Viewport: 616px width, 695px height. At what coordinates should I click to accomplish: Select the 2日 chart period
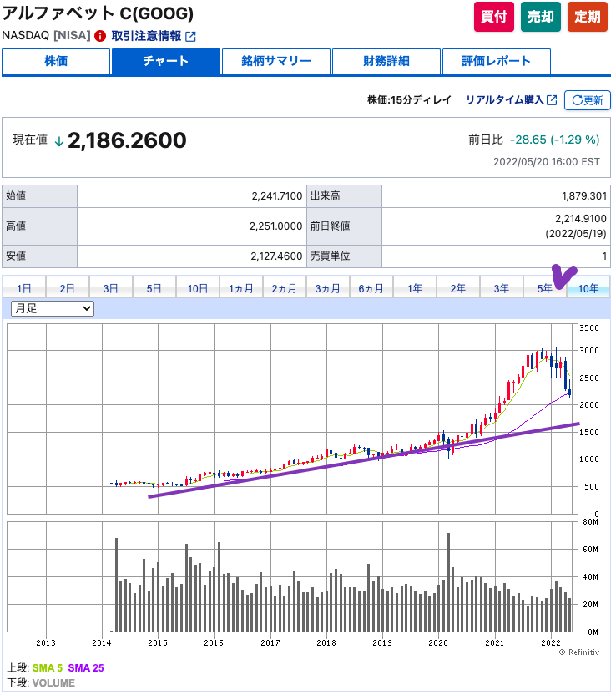[68, 288]
